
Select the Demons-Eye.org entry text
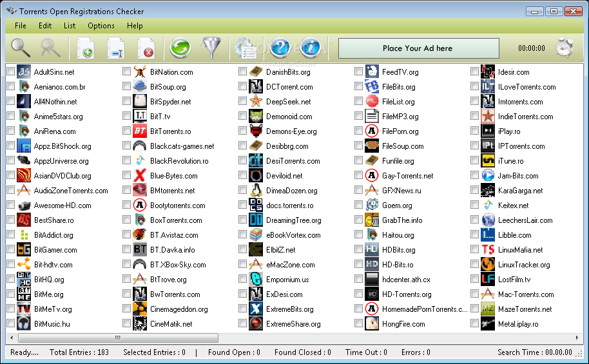291,131
